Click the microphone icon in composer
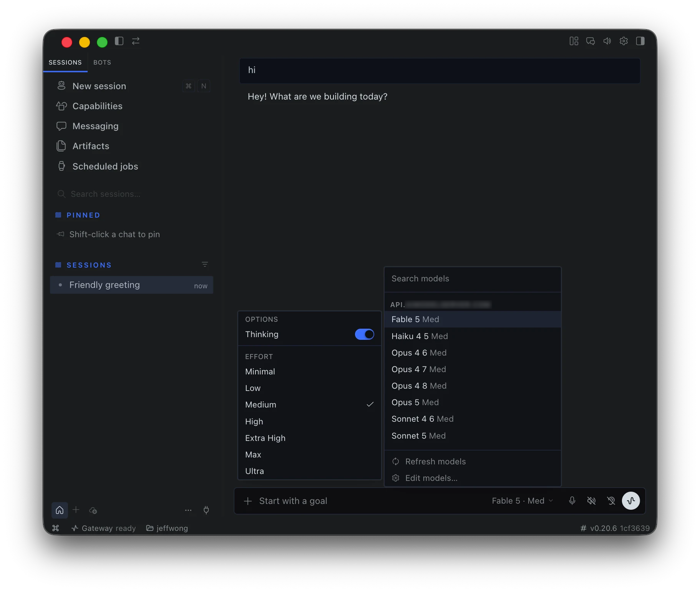700x592 pixels. tap(572, 501)
